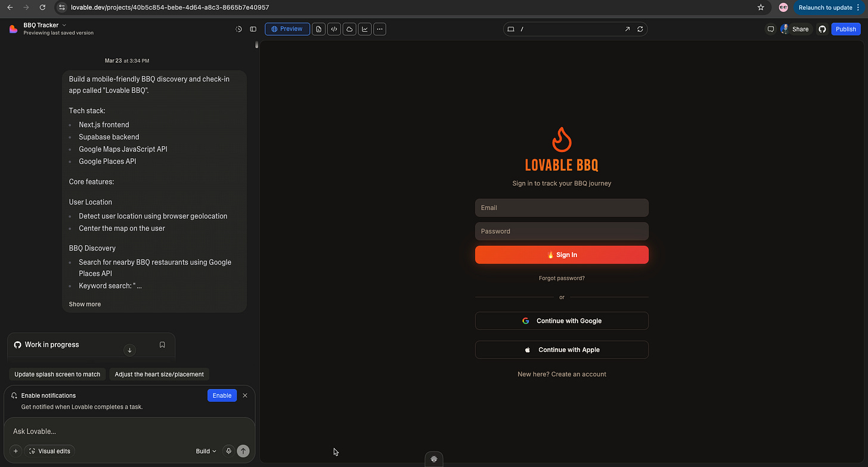Click Continue with Apple

(562, 350)
